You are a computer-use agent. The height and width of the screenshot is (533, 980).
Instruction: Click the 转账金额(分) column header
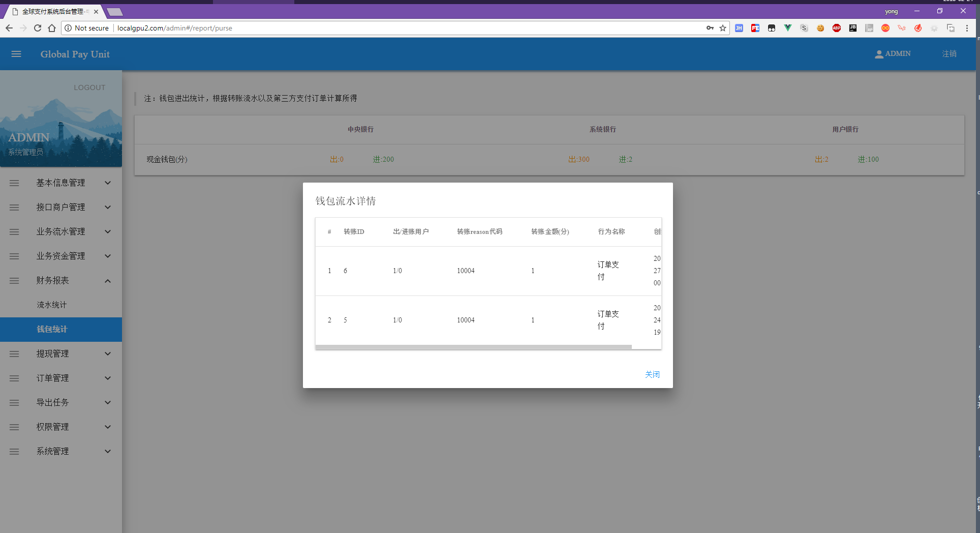pos(550,231)
